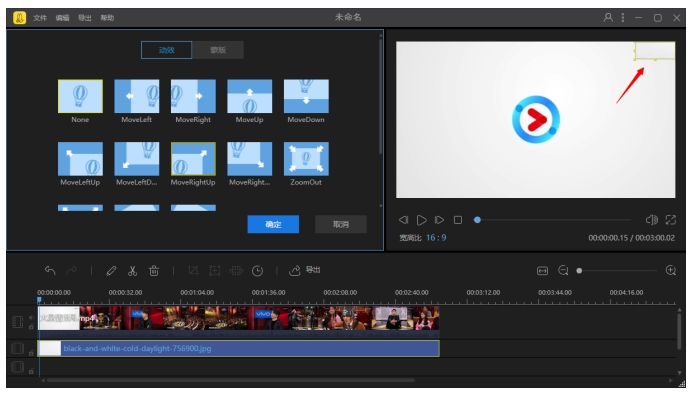Apply the MoveDown effect thumbnail

click(x=306, y=96)
